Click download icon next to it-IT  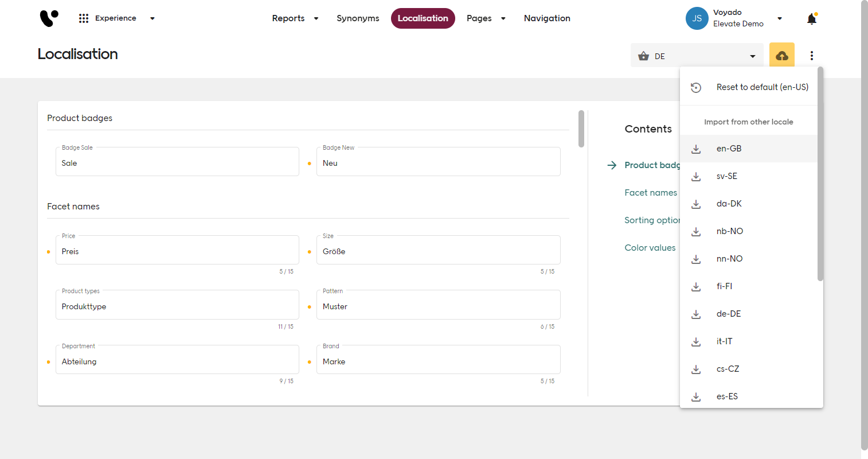pos(696,341)
